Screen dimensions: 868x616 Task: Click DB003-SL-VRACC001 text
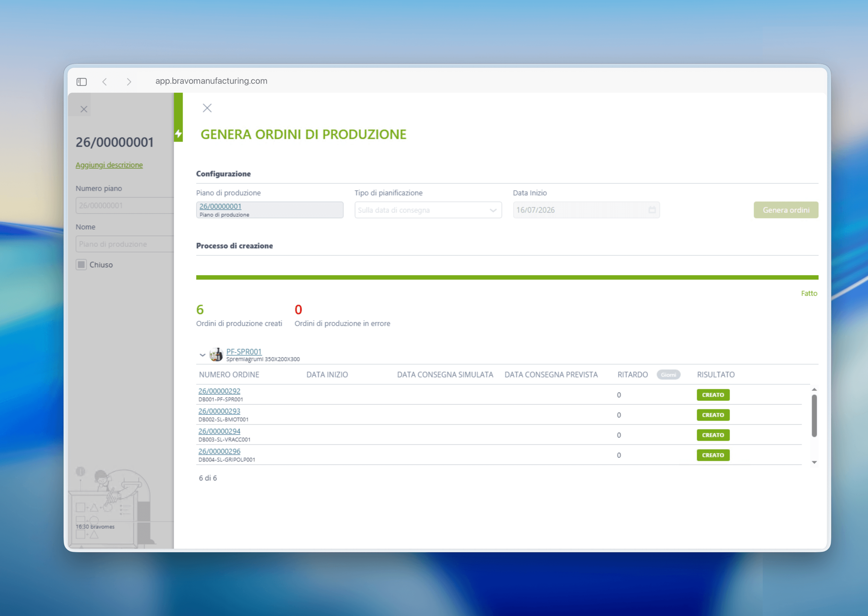[224, 440]
